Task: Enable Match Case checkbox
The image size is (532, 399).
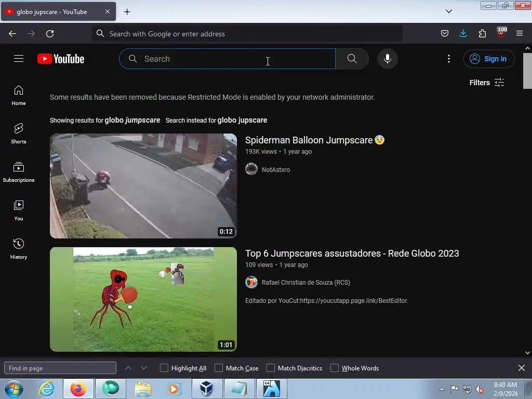Action: (x=219, y=368)
